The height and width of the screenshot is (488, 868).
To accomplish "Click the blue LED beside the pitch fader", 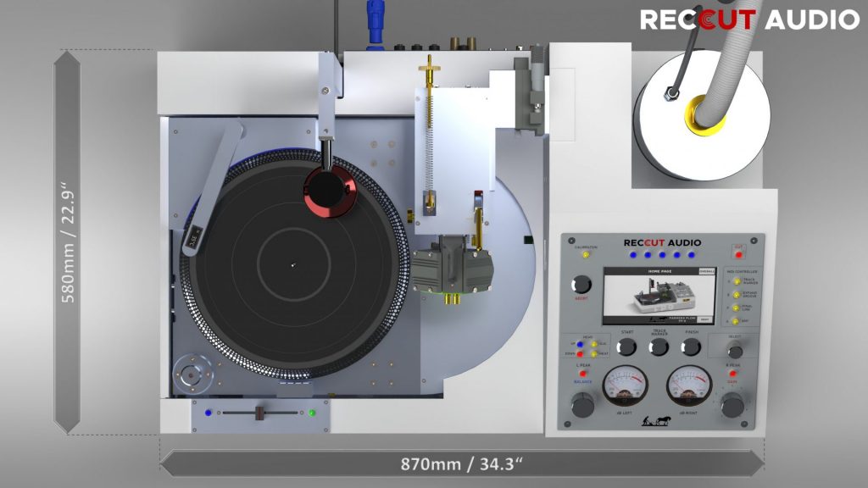I will click(209, 413).
